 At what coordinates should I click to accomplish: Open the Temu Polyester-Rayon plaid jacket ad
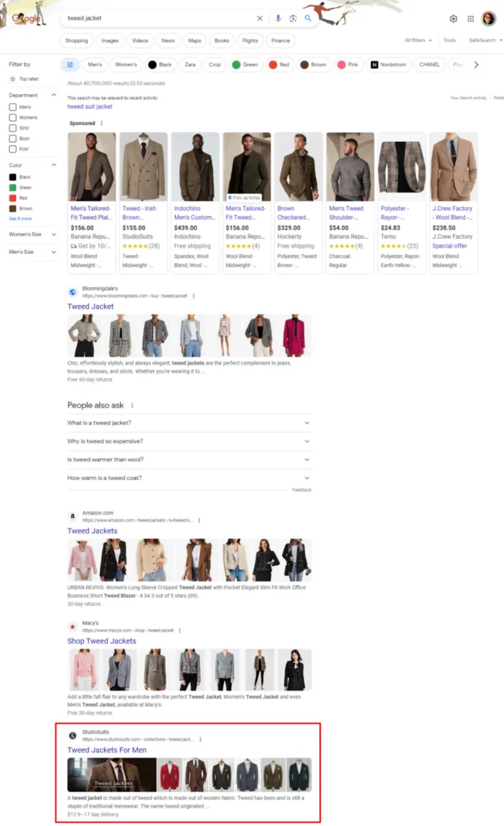(402, 202)
